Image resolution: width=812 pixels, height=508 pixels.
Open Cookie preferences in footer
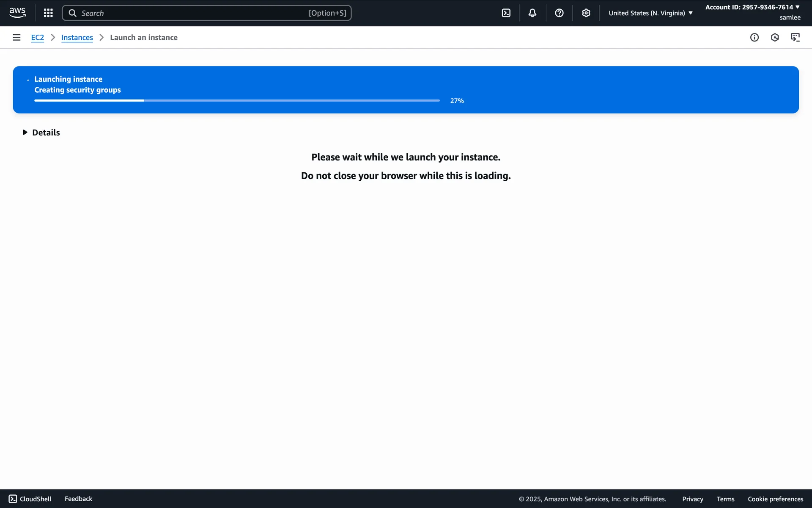pos(775,499)
